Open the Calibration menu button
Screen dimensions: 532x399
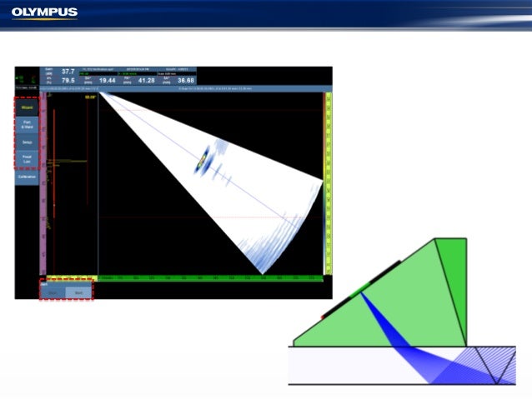coord(28,177)
